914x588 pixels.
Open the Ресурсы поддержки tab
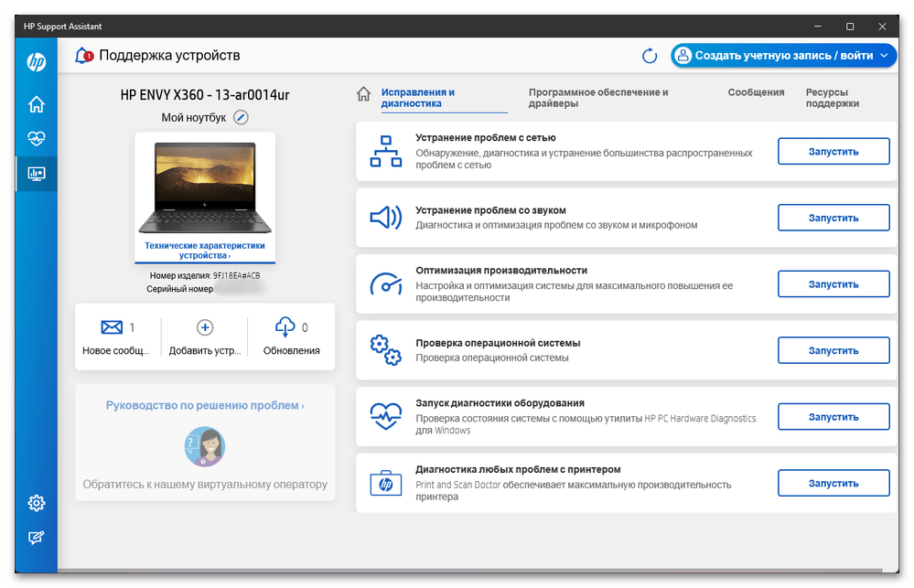pos(832,98)
